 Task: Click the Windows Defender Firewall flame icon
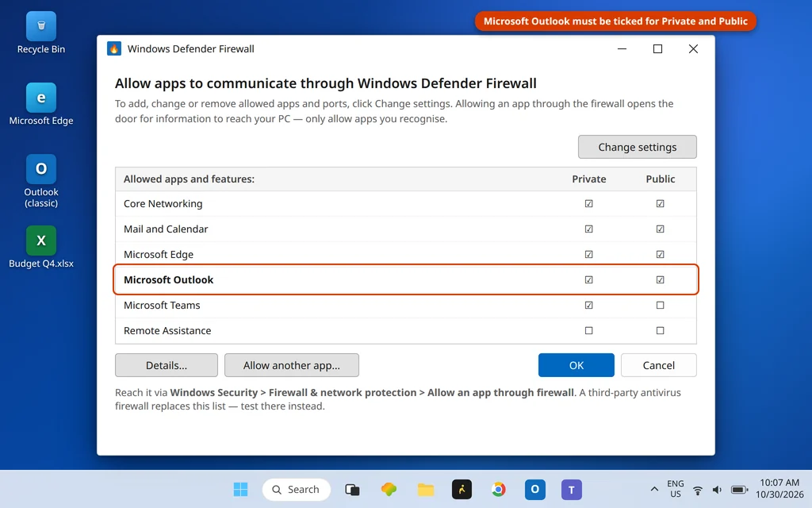pyautogui.click(x=114, y=48)
